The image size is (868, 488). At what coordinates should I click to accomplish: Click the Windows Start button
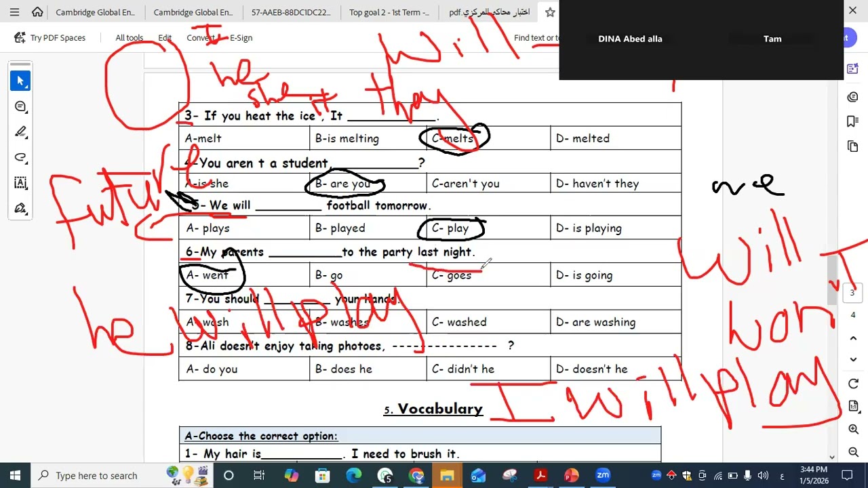[x=15, y=476]
